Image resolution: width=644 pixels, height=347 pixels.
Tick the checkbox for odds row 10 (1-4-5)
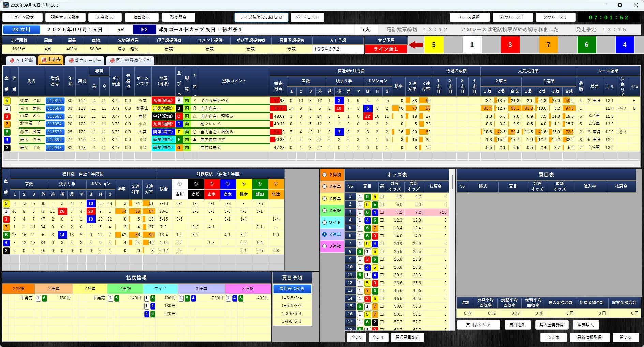(382, 267)
